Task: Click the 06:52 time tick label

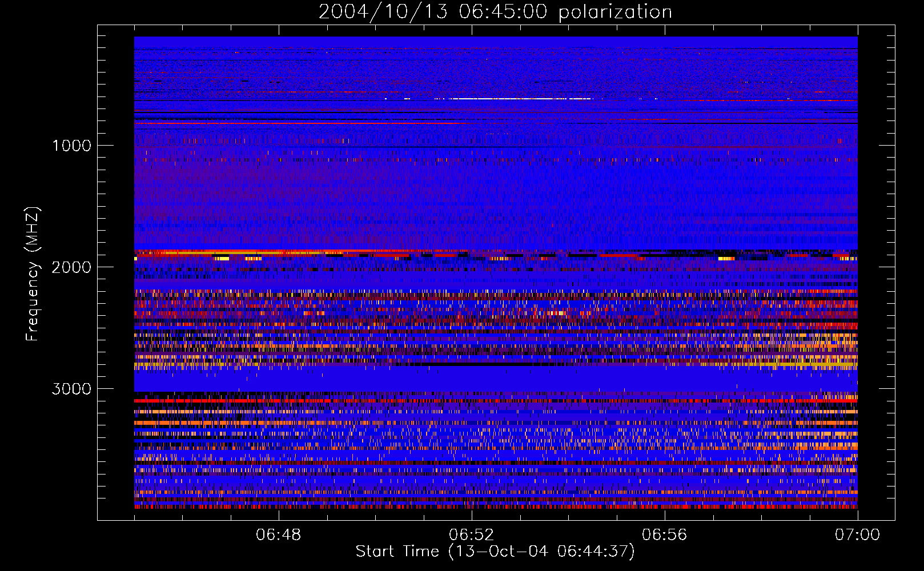Action: (471, 535)
